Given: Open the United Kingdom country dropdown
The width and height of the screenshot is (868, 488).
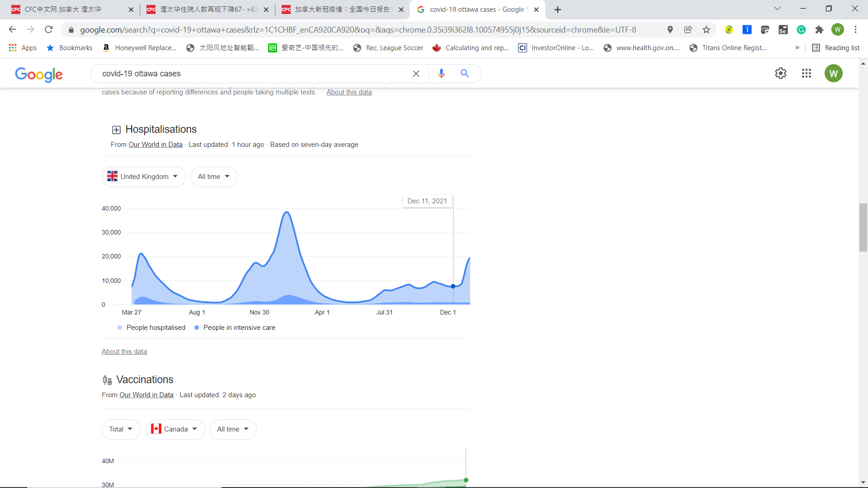Looking at the screenshot, I should [x=144, y=177].
